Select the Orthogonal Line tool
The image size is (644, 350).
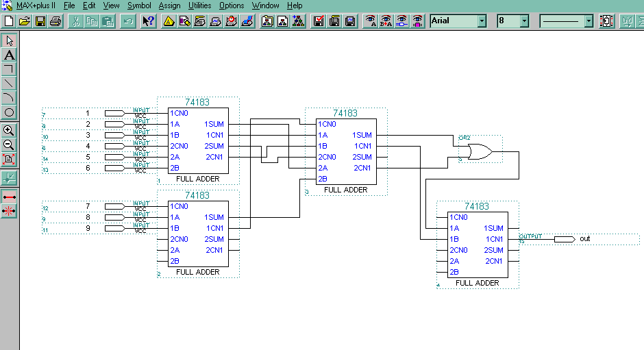pyautogui.click(x=9, y=69)
